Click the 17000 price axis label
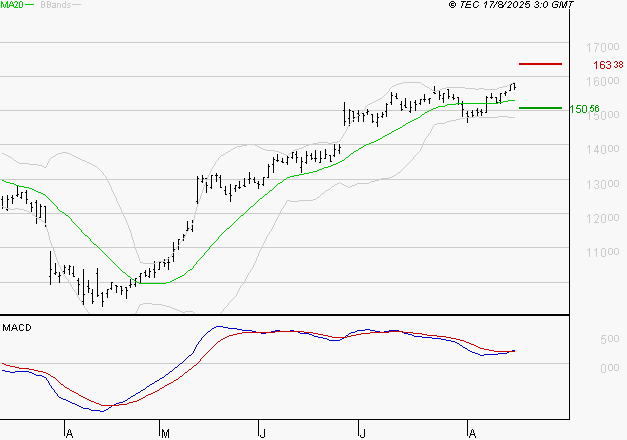 pyautogui.click(x=600, y=48)
